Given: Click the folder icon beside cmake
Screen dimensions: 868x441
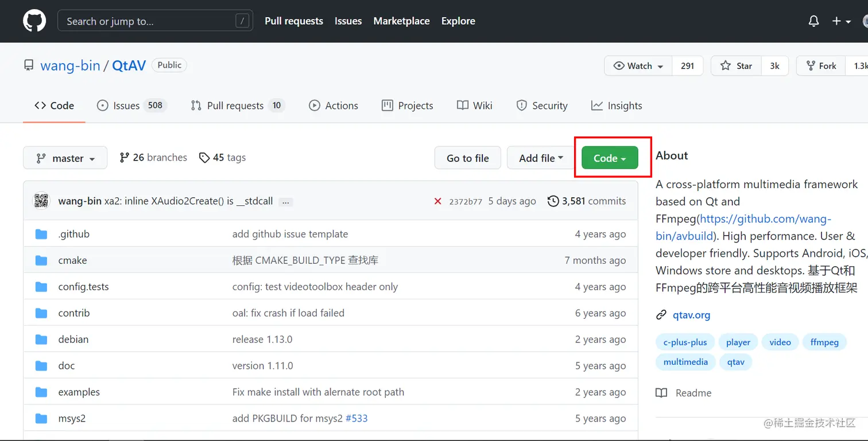Looking at the screenshot, I should pos(41,260).
